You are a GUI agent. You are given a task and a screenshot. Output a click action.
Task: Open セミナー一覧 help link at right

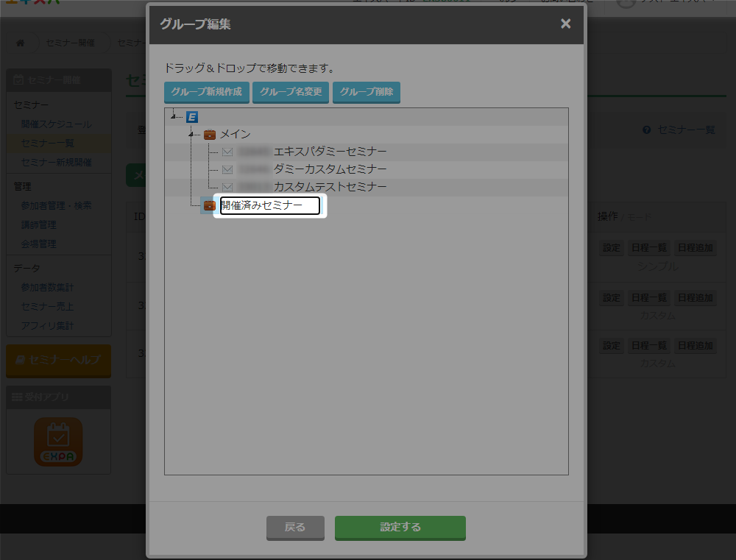point(686,130)
